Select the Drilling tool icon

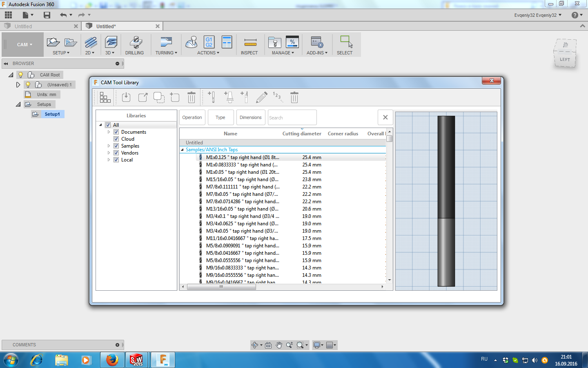(136, 42)
